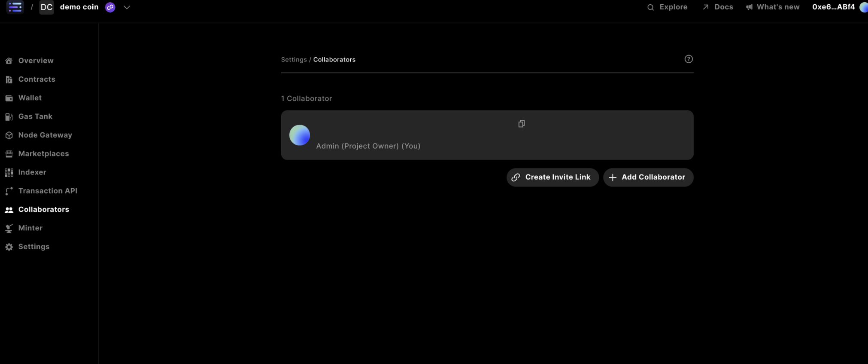The image size is (868, 364).
Task: Click the app logo icon at top left
Action: click(x=15, y=7)
